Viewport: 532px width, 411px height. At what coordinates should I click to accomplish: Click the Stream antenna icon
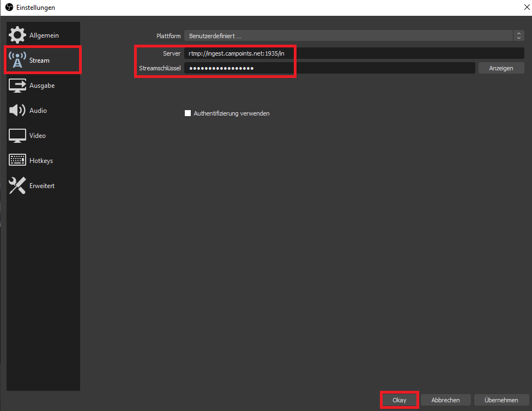coord(17,60)
